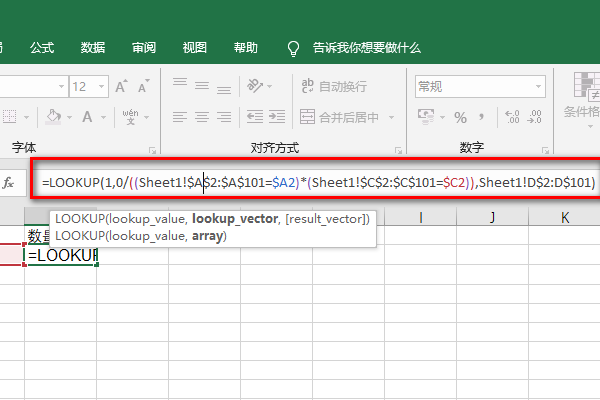Open the 常规 number format dropdown

(x=540, y=87)
